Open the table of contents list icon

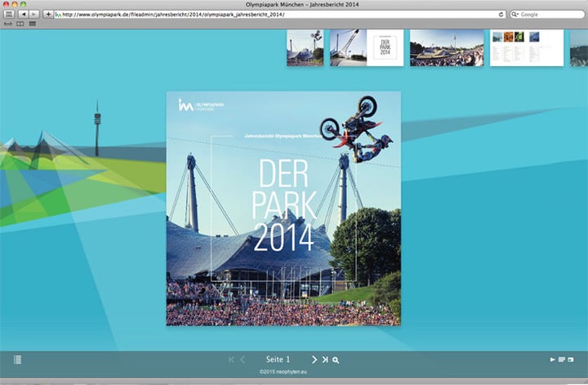point(18,360)
